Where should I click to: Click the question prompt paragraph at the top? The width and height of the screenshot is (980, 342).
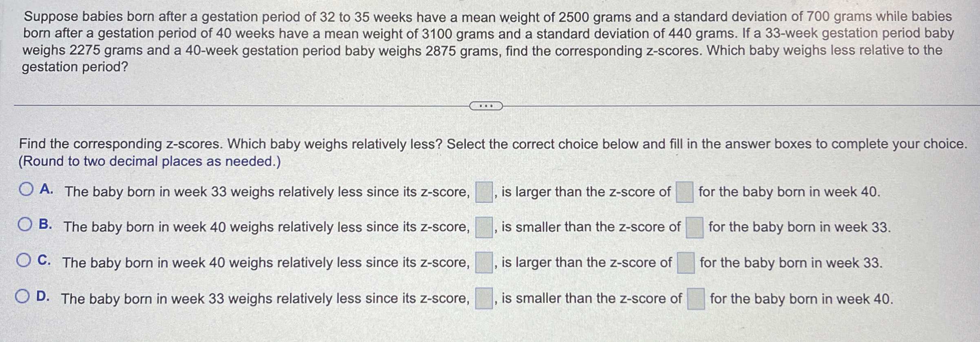tap(489, 41)
